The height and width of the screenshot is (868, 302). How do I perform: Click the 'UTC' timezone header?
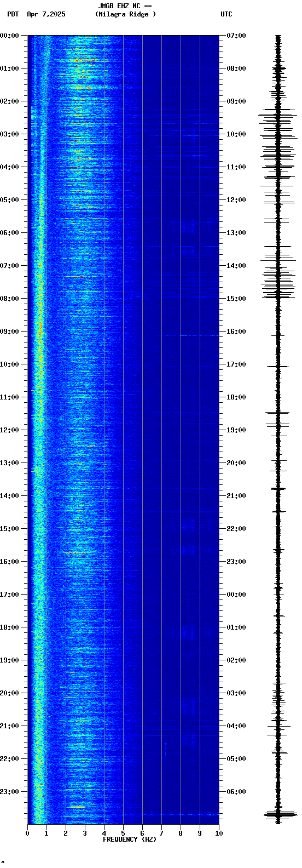point(226,14)
